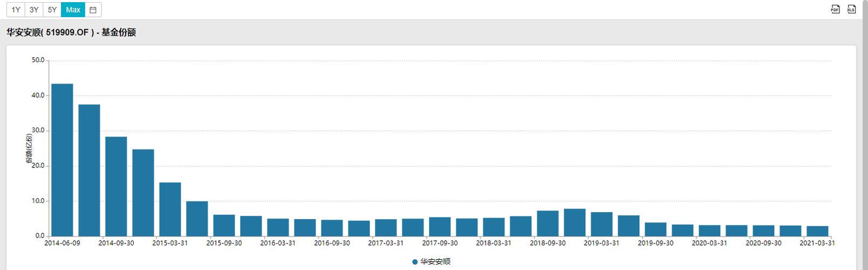The width and height of the screenshot is (868, 270).
Task: Click the tallest bar dated 2014-06-09
Action: click(62, 160)
